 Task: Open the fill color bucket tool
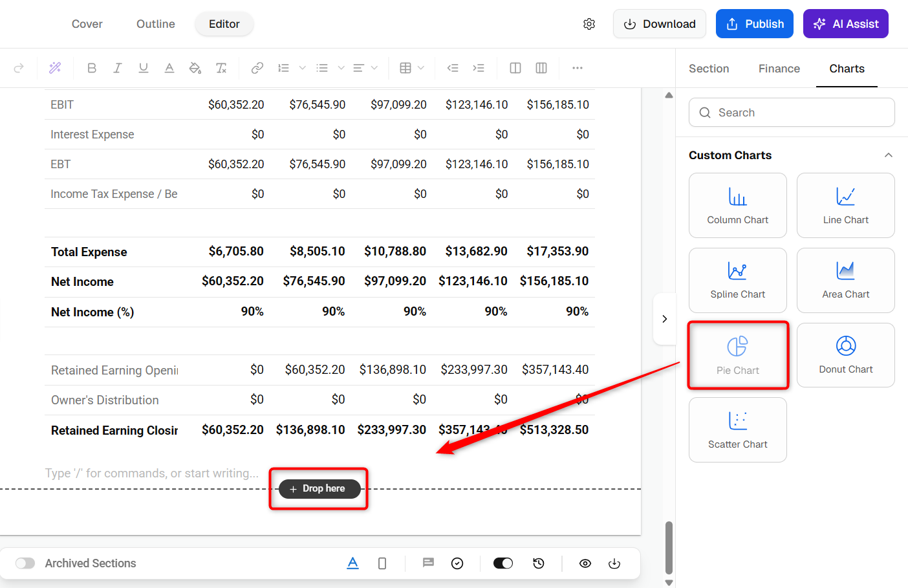tap(195, 68)
